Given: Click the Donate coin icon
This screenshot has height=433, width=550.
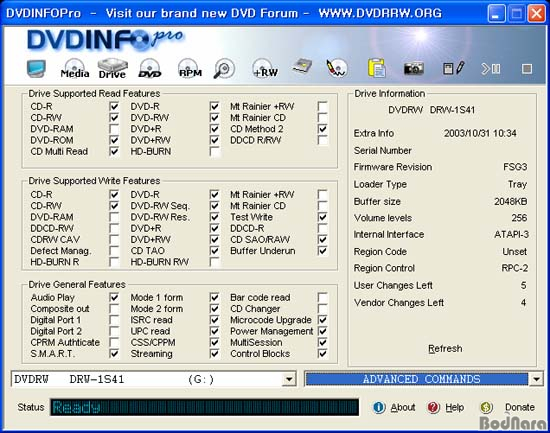Looking at the screenshot, I should click(x=487, y=407).
